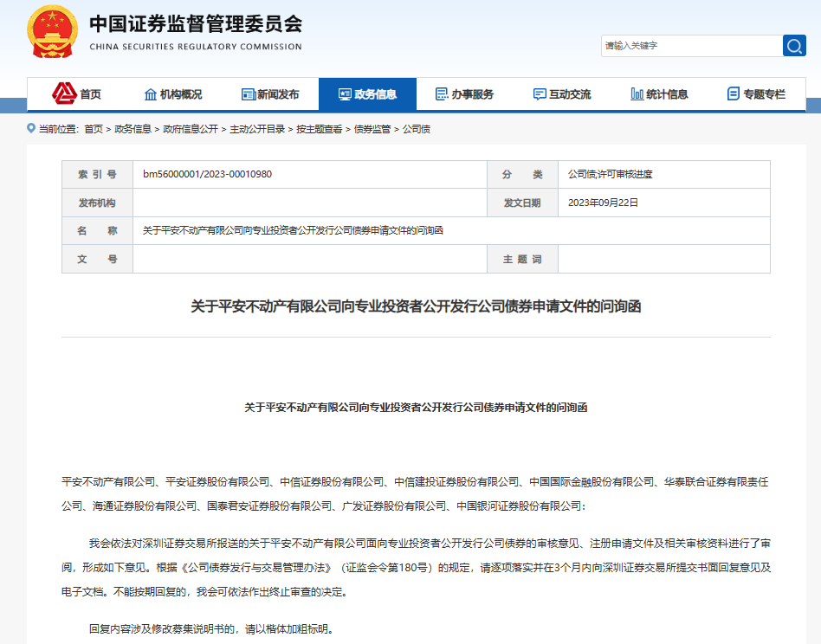
Task: Follow the breadcrumb link 按主题查看
Action: [320, 129]
